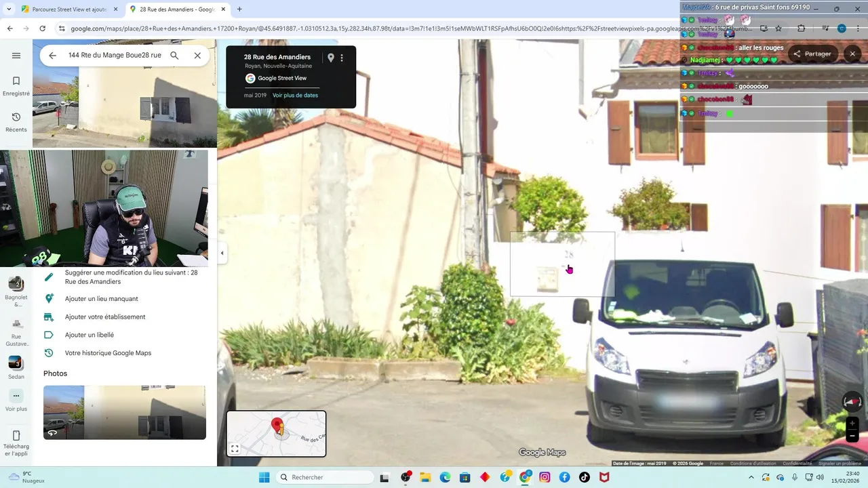Reload the page

point(42,28)
